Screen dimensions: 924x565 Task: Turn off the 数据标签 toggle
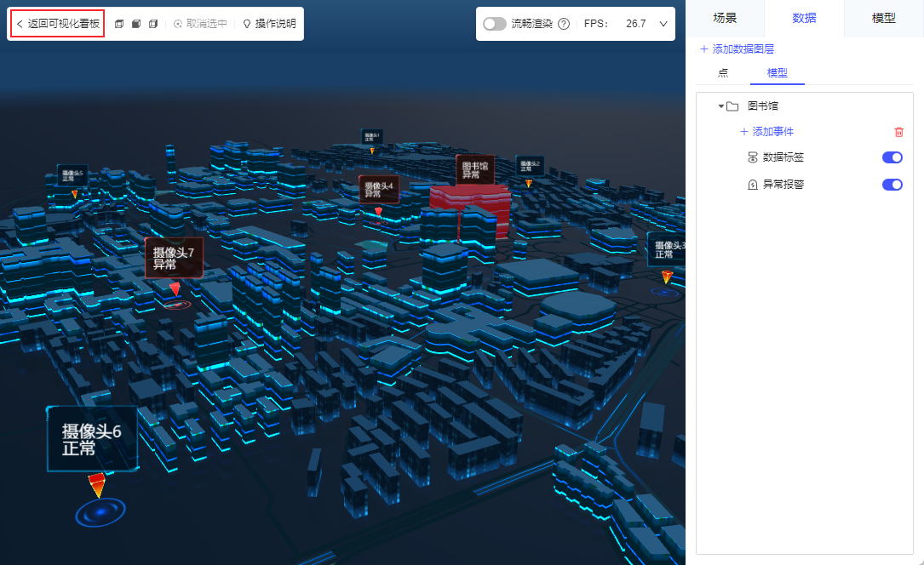point(892,157)
